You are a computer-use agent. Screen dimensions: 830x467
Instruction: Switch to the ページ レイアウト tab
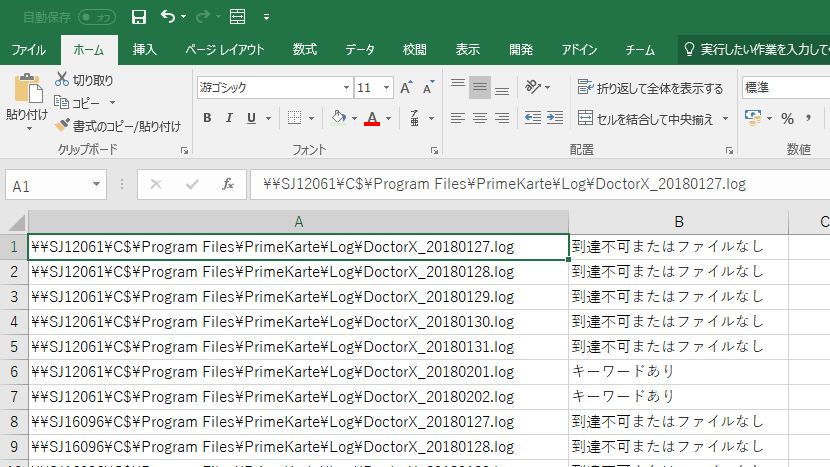click(x=225, y=50)
